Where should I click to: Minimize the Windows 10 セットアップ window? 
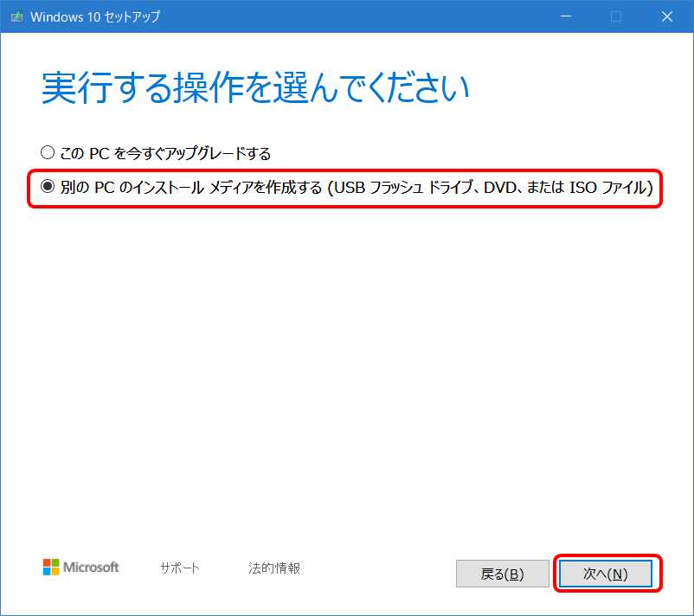coord(566,16)
